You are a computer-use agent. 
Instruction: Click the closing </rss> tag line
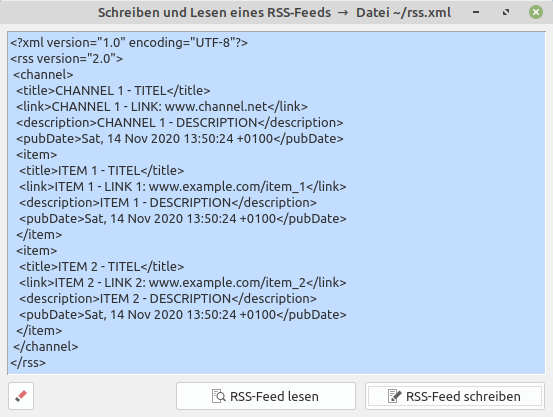(28, 363)
